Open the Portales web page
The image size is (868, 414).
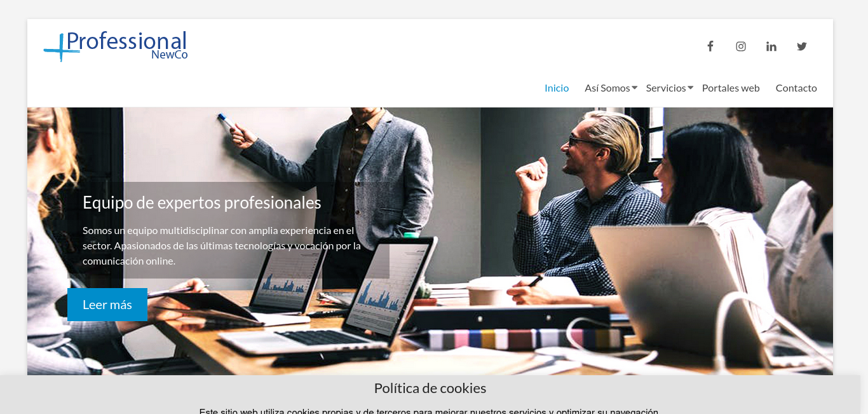(731, 88)
